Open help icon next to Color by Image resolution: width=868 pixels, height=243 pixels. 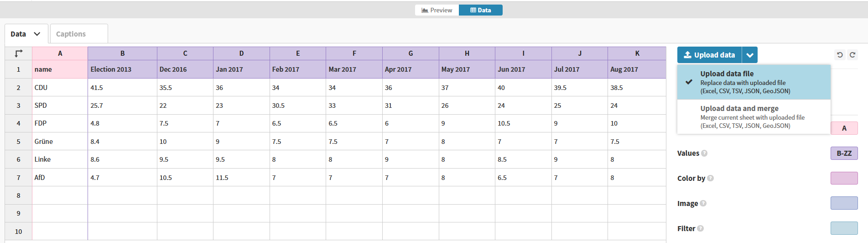pyautogui.click(x=710, y=179)
